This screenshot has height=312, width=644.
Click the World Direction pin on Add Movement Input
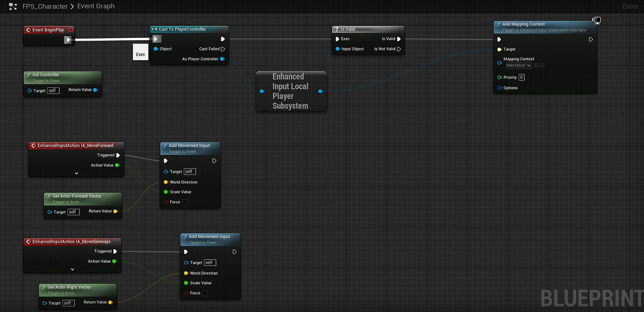(166, 182)
